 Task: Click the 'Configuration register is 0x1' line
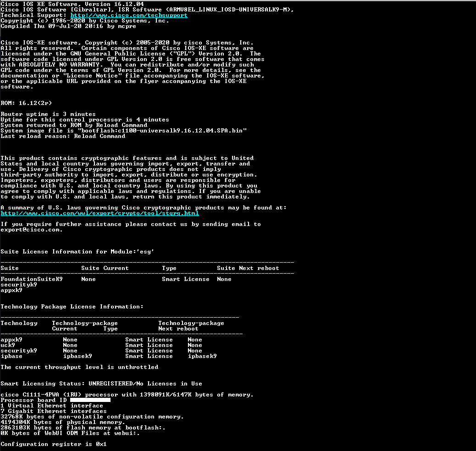54,444
